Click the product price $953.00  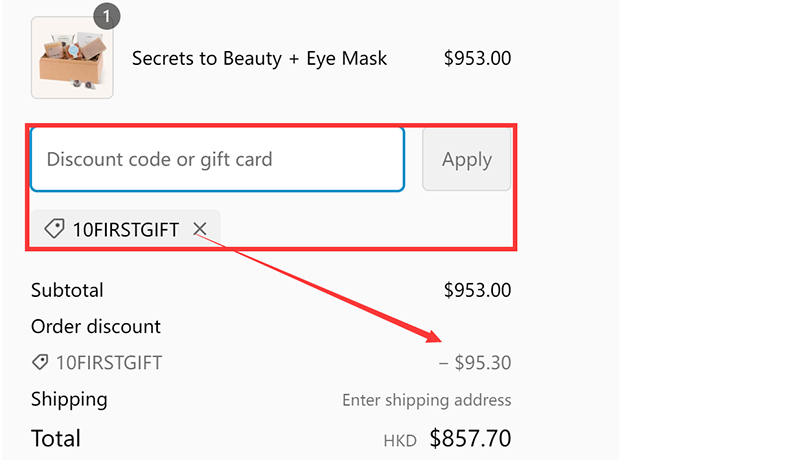pyautogui.click(x=477, y=58)
